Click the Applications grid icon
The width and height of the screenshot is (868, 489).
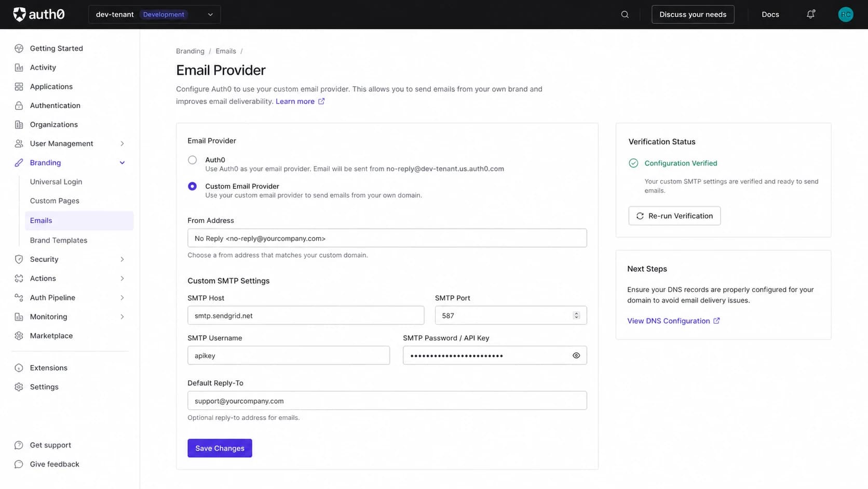[x=19, y=87]
